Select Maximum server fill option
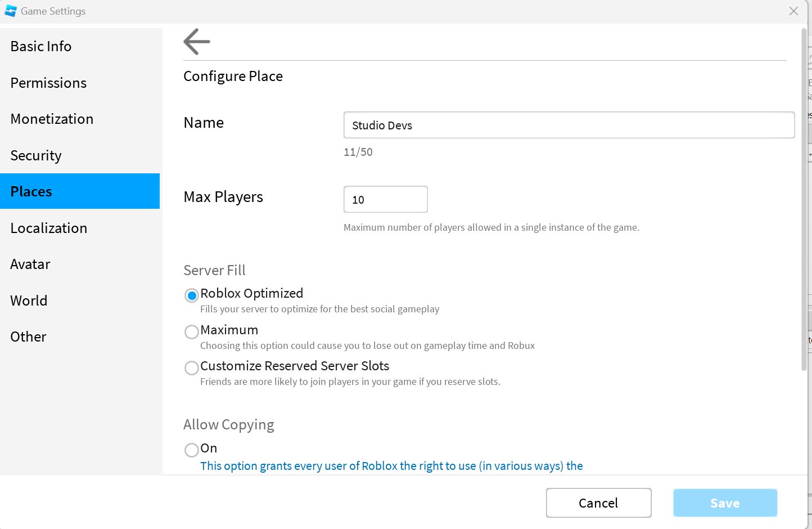812x529 pixels. [192, 332]
